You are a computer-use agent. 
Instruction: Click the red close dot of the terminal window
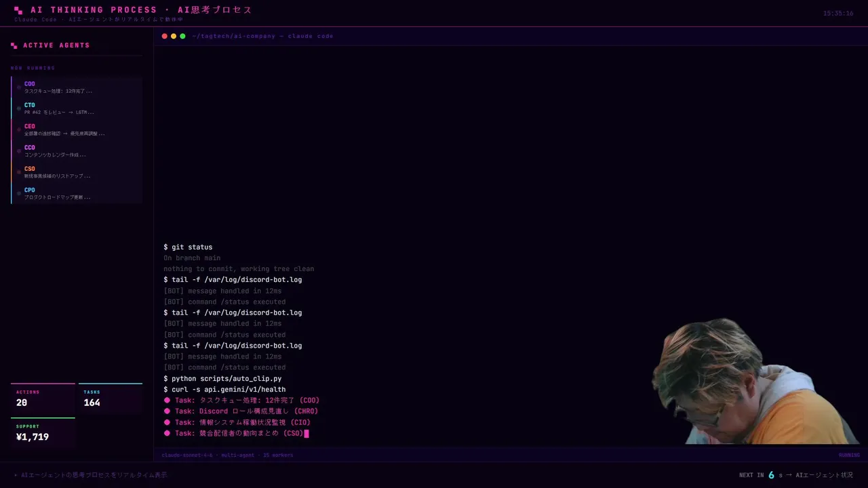165,36
